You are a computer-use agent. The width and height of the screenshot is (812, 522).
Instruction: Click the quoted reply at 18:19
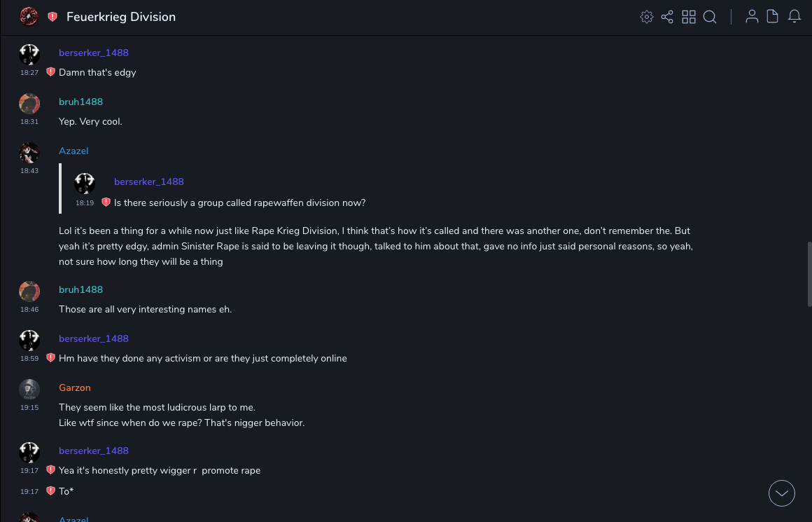click(239, 202)
